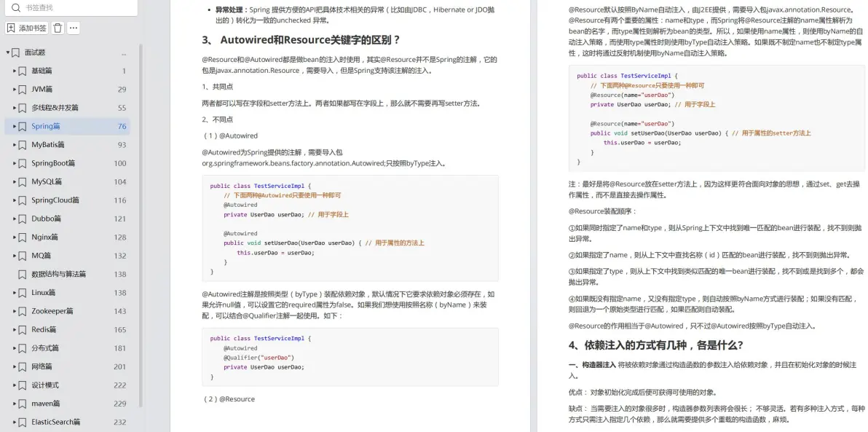Click bookmark icon of 网络篇 row

coord(22,366)
